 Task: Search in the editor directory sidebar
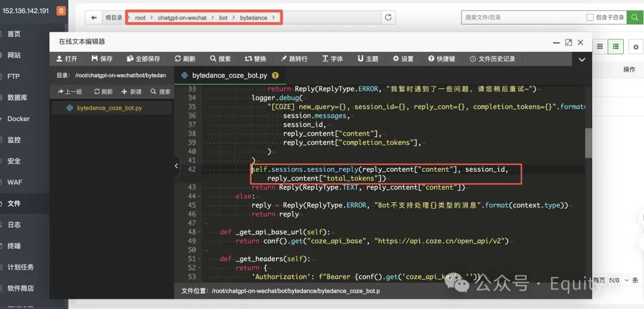(x=160, y=92)
